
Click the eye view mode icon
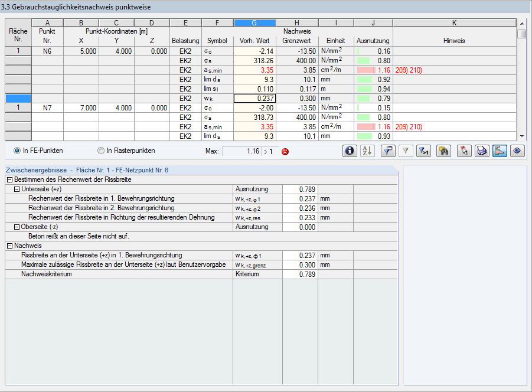517,151
